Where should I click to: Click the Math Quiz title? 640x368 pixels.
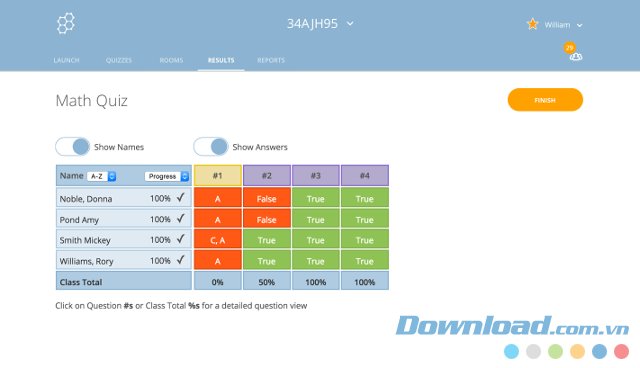[x=91, y=100]
